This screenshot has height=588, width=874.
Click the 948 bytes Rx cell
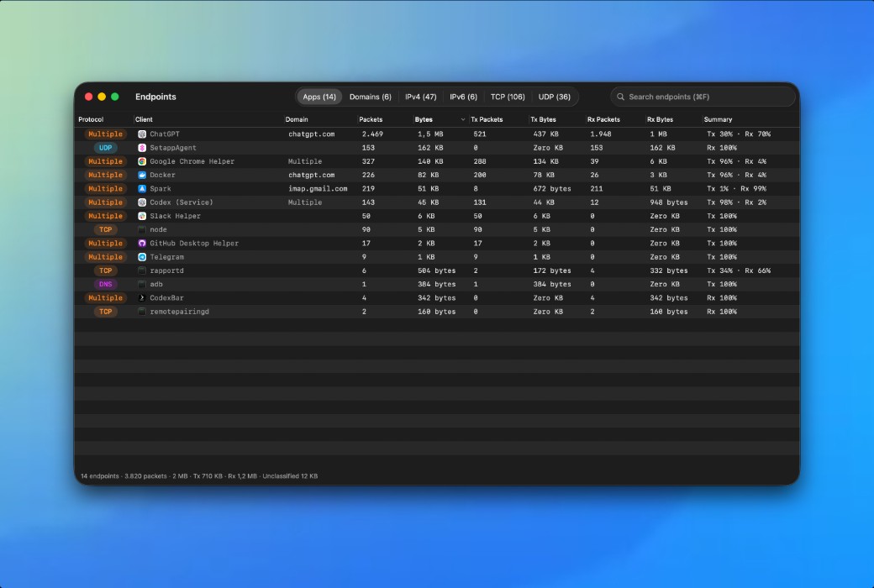tap(668, 202)
